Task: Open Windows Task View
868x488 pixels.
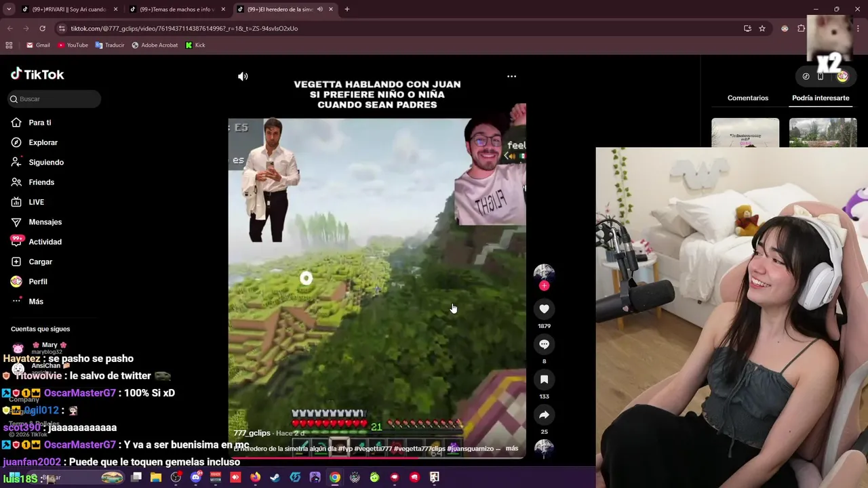Action: tap(136, 477)
